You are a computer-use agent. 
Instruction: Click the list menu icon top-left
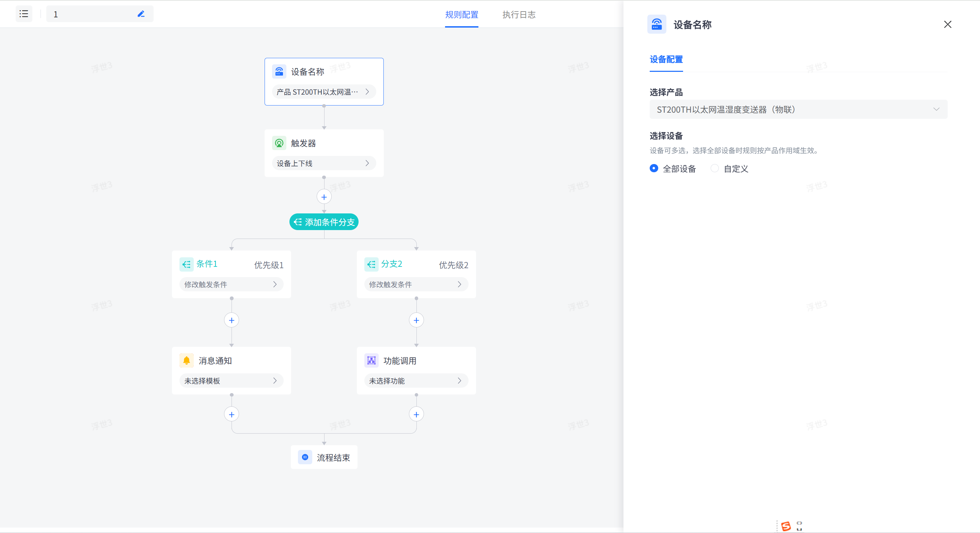23,14
